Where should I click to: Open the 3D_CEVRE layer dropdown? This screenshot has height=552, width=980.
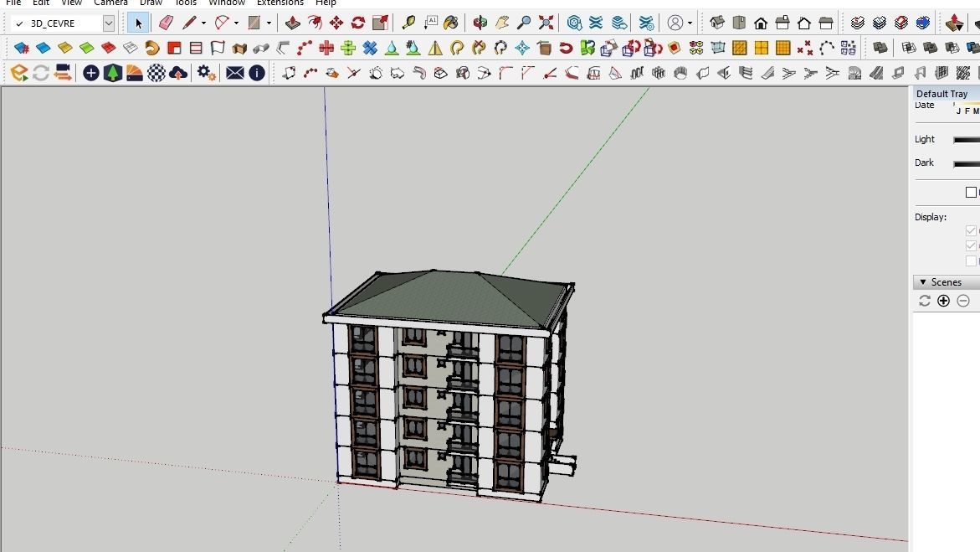(x=109, y=23)
